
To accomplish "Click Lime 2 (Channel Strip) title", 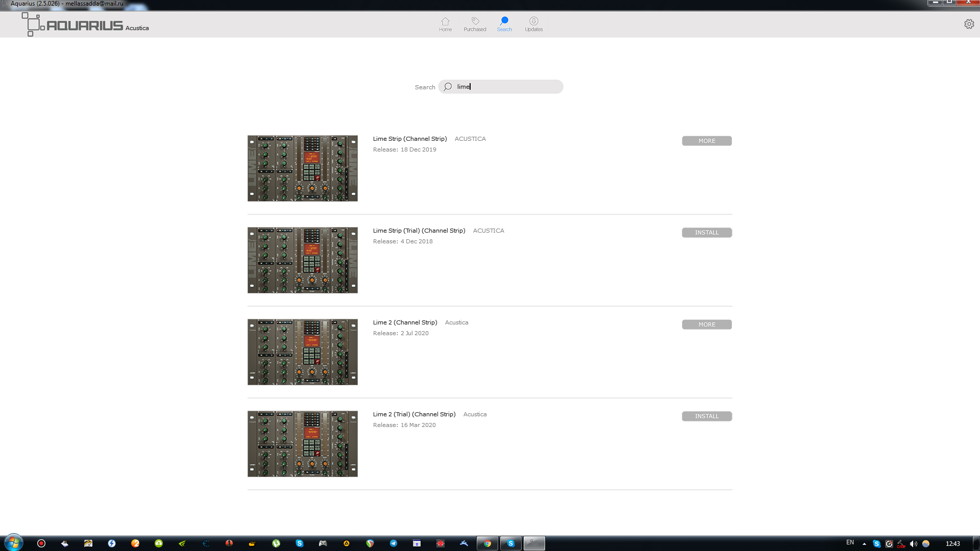I will coord(405,322).
